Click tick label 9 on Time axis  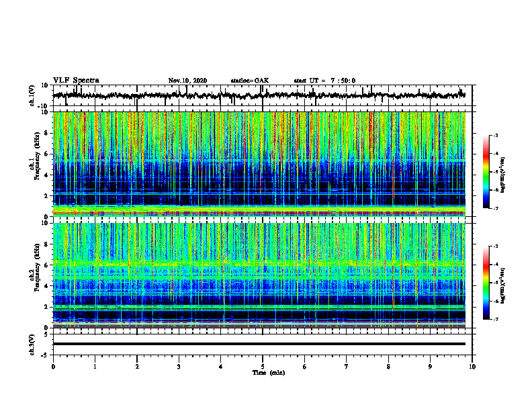tap(430, 367)
